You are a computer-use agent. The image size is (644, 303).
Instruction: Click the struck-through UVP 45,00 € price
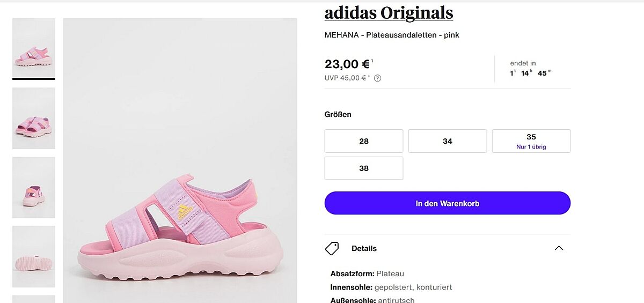(x=353, y=78)
